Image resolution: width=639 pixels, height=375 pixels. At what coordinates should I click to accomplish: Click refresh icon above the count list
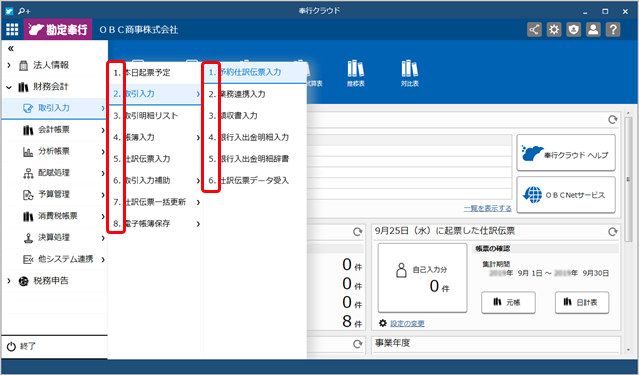pyautogui.click(x=357, y=232)
